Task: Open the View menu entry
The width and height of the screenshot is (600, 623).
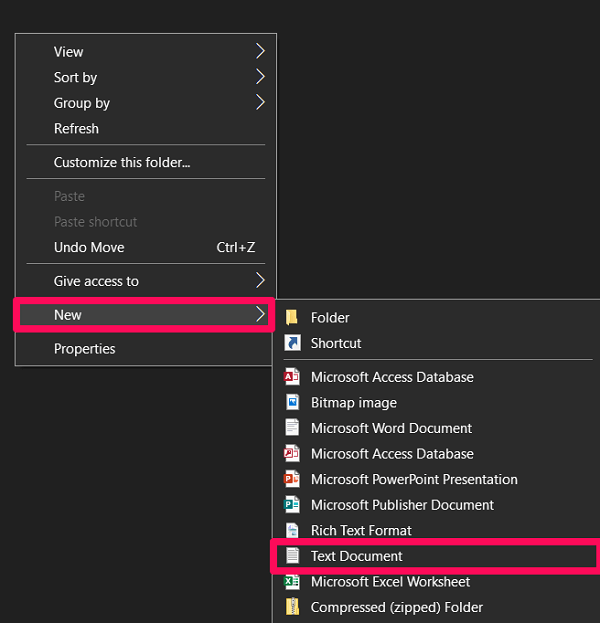Action: coord(146,52)
